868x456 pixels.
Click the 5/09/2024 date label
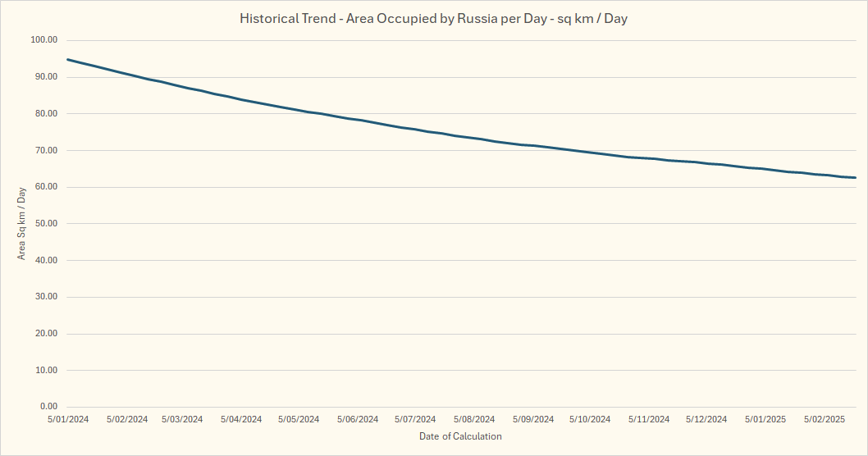pyautogui.click(x=532, y=419)
